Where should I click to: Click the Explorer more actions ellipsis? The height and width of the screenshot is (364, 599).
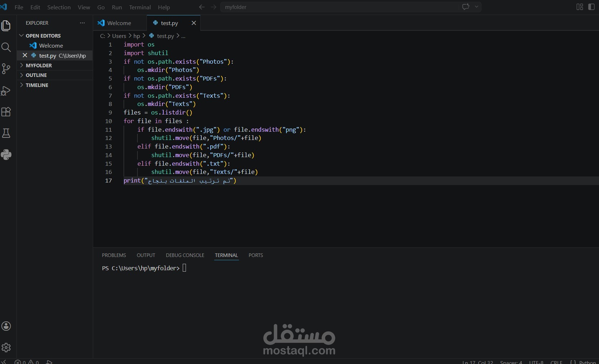coord(82,23)
